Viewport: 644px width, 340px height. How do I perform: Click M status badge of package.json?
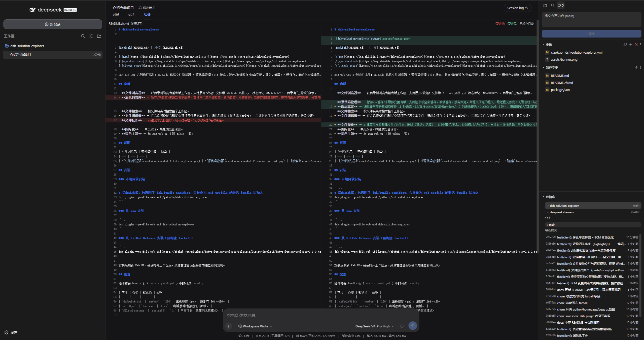(x=547, y=90)
